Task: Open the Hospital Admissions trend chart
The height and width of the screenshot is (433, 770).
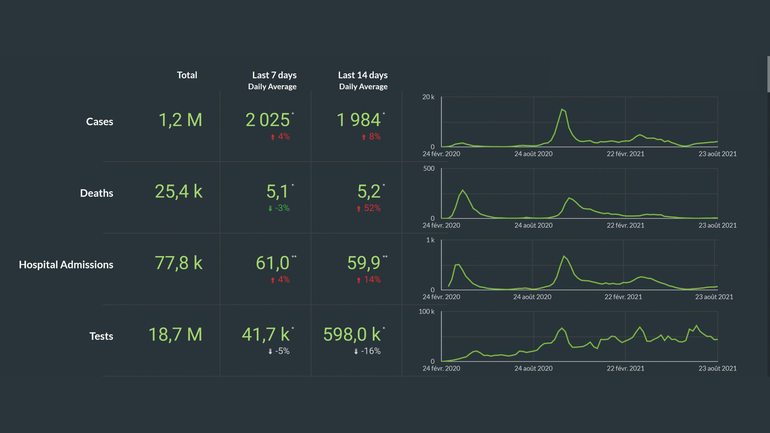Action: click(x=587, y=266)
